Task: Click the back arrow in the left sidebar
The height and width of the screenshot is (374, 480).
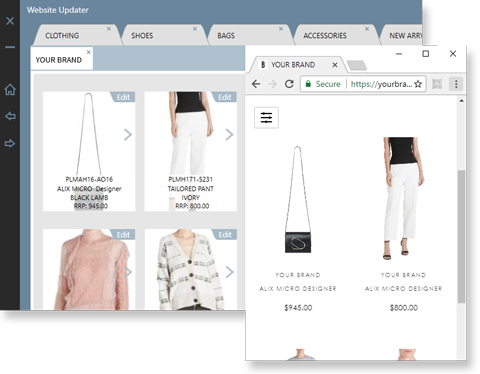Action: (x=10, y=116)
